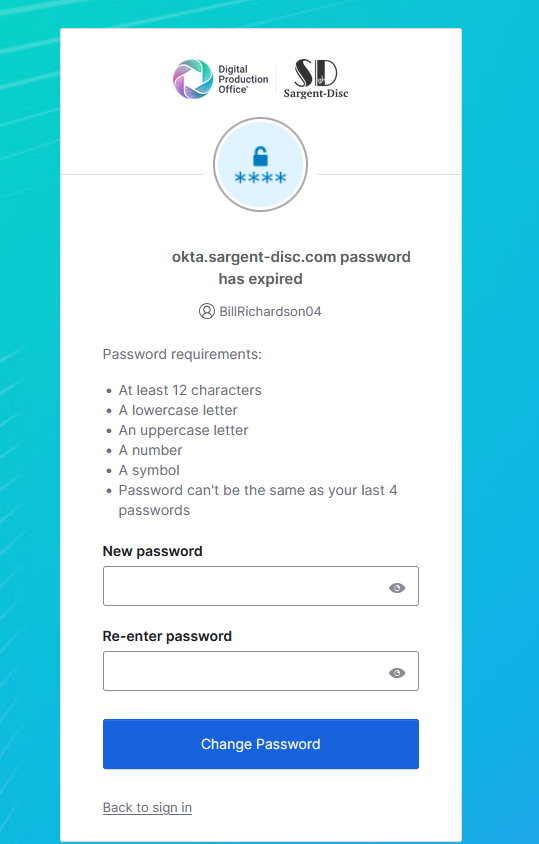Focus the Re-enter password input field

pos(261,671)
